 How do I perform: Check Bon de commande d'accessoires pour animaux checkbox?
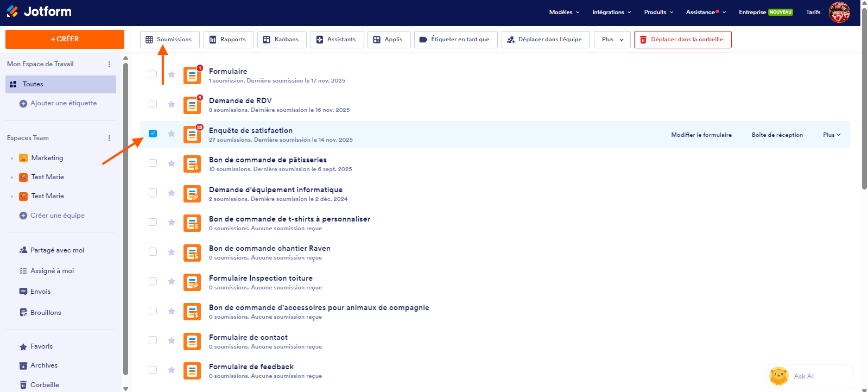coord(153,311)
